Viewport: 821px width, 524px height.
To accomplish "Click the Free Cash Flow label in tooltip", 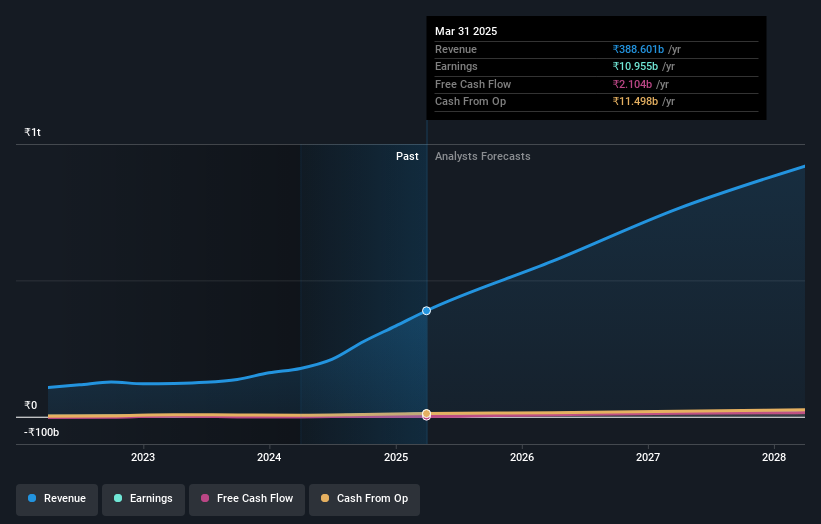I will pos(473,84).
